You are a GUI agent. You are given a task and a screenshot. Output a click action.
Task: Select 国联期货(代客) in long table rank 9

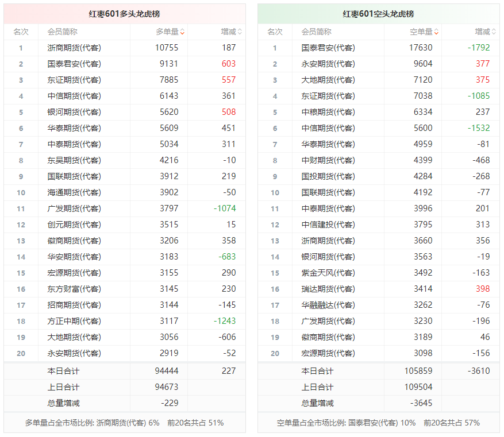point(74,176)
